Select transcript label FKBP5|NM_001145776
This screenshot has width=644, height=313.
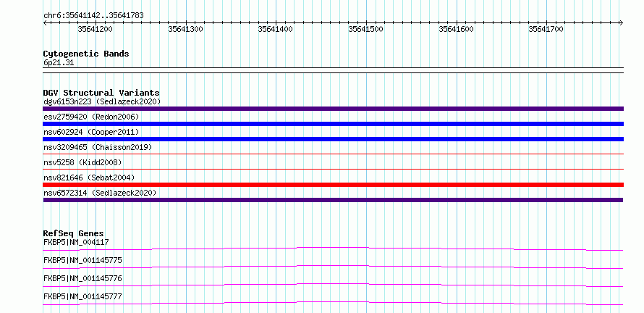pos(82,278)
